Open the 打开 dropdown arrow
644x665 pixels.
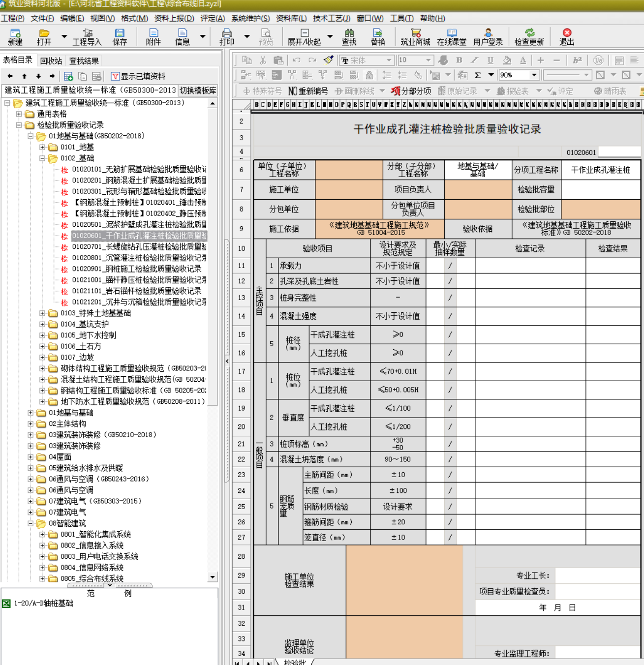pyautogui.click(x=64, y=36)
